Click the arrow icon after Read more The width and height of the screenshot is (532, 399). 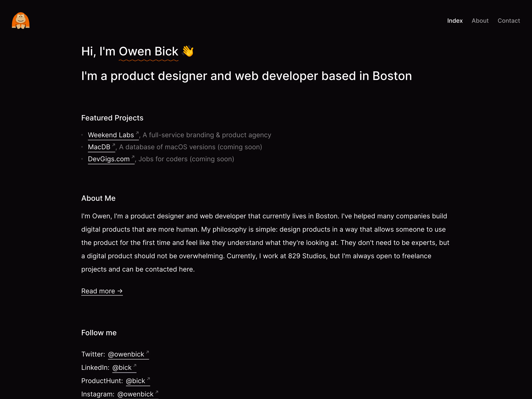tap(120, 291)
